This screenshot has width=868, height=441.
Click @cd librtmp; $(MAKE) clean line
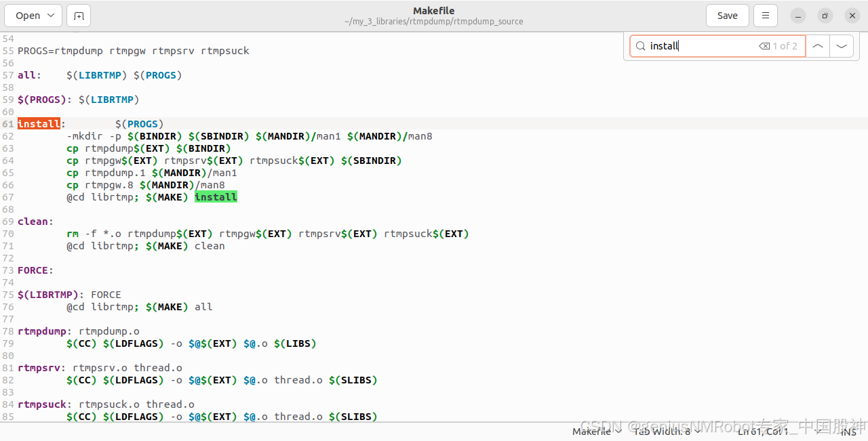click(146, 246)
